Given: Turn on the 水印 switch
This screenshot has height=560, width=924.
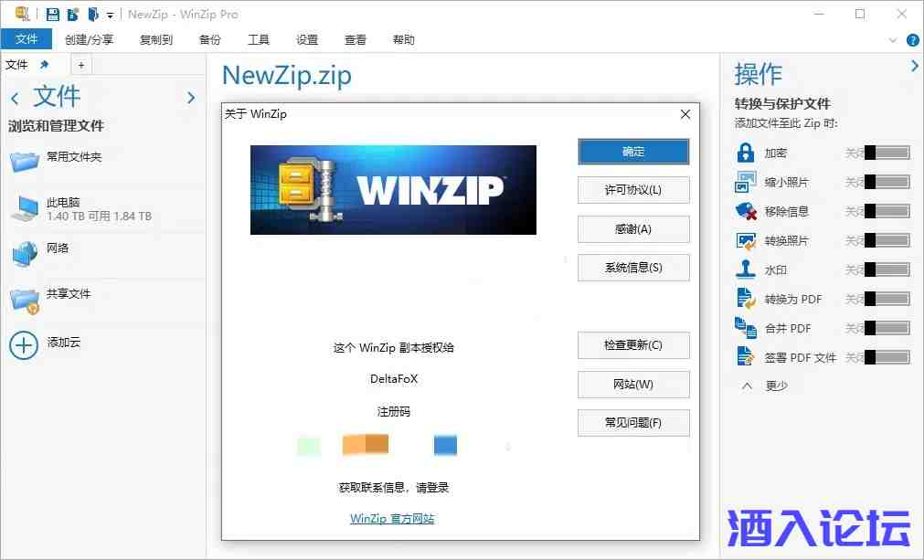Looking at the screenshot, I should 887,269.
